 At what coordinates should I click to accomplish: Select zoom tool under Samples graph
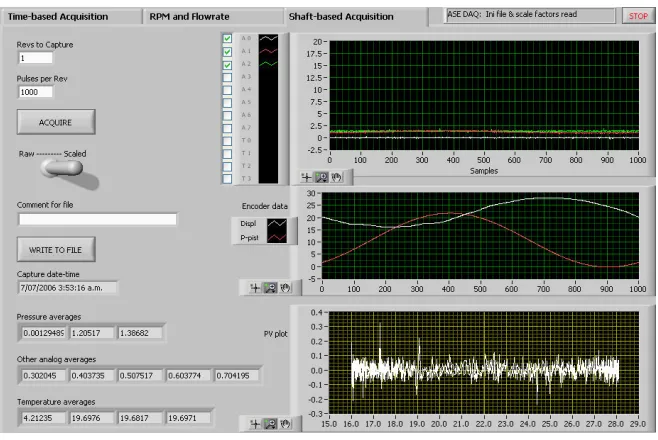[x=321, y=177]
